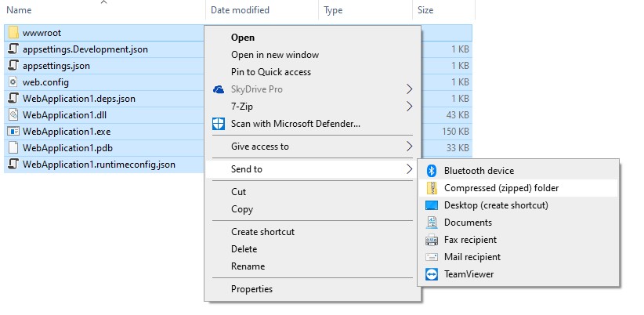
Task: Open Properties from the context menu
Action: (x=251, y=288)
